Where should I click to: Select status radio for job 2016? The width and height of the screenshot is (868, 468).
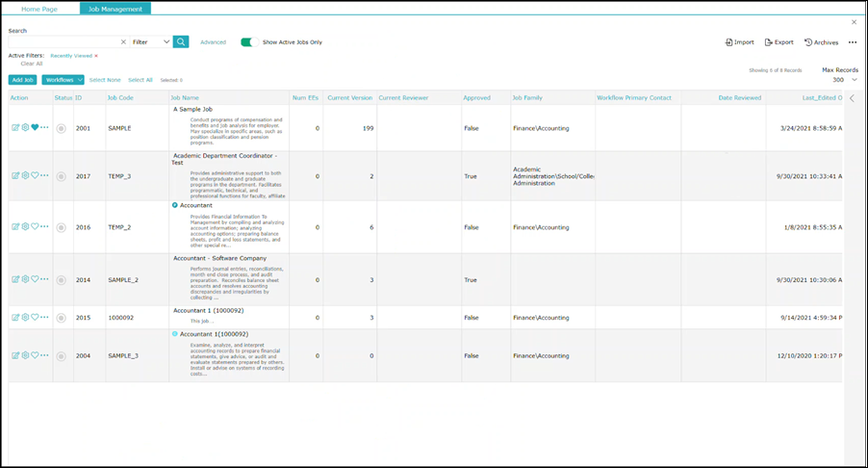pos(62,227)
